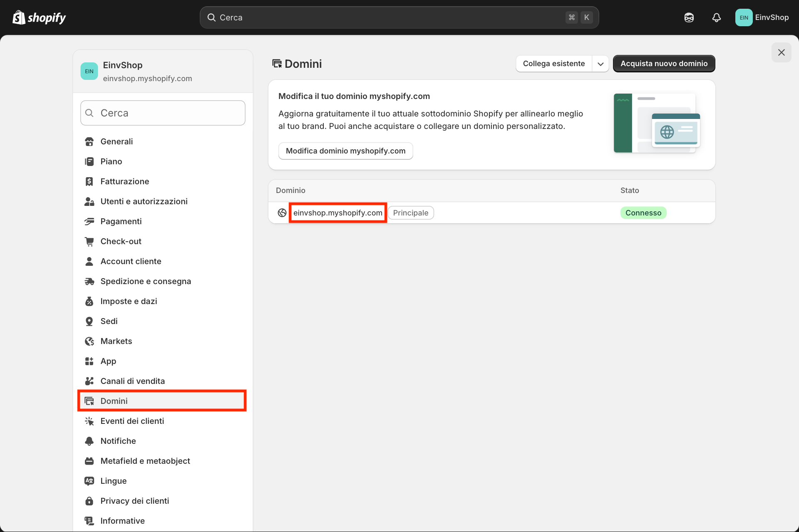The width and height of the screenshot is (799, 532).
Task: Open the Collega esistente dropdown arrow
Action: (600, 64)
